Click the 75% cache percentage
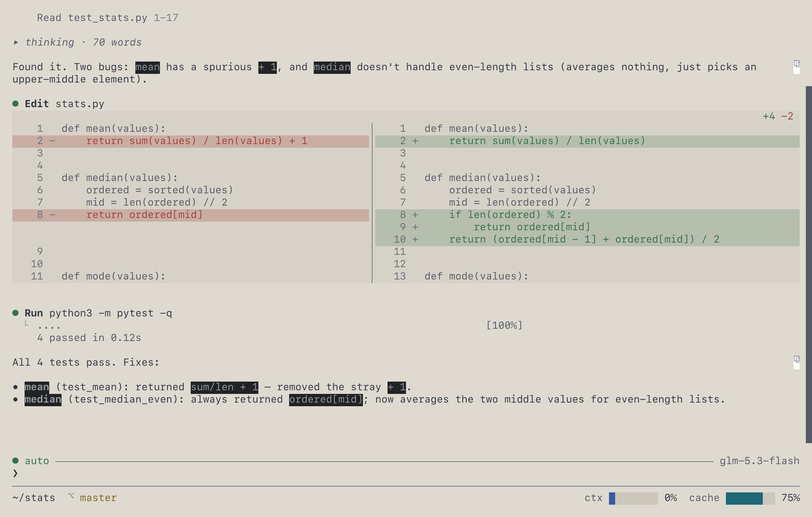This screenshot has height=517, width=812. (790, 498)
